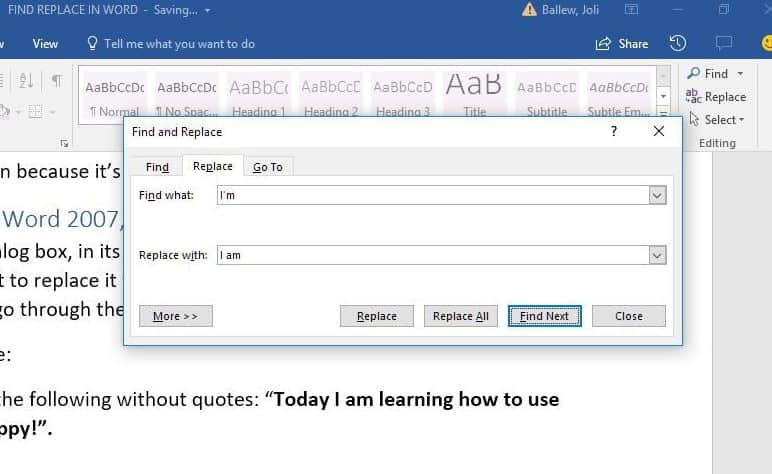Open the Replace command in the ribbon
Viewport: 772px width, 474px height.
coord(716,96)
